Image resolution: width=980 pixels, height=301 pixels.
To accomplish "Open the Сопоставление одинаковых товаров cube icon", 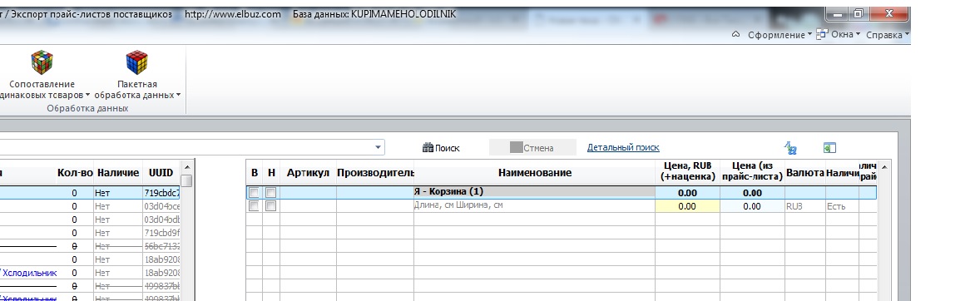I will (42, 62).
